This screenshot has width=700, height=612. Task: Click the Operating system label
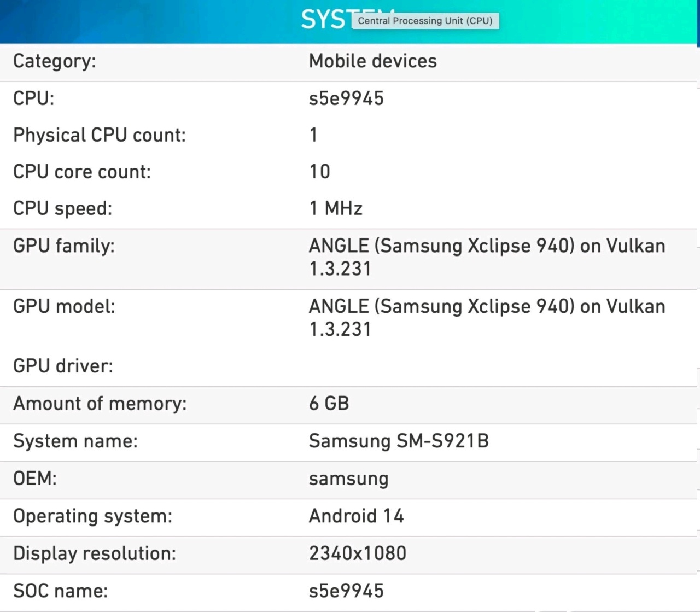coord(92,516)
